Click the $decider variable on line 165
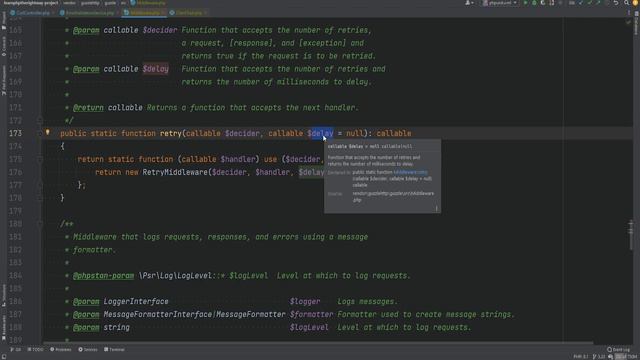Image resolution: width=640 pixels, height=360 pixels. click(160, 30)
